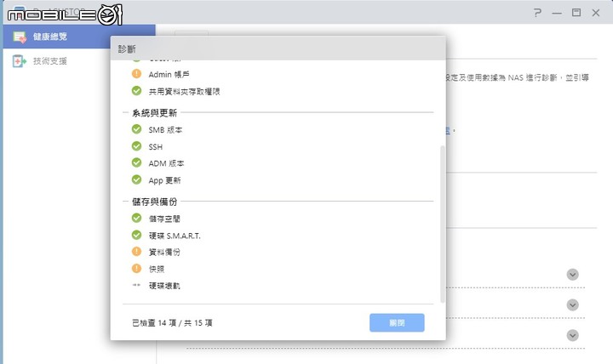Click the green check beside 儲存空間
The height and width of the screenshot is (364, 613).
[136, 218]
